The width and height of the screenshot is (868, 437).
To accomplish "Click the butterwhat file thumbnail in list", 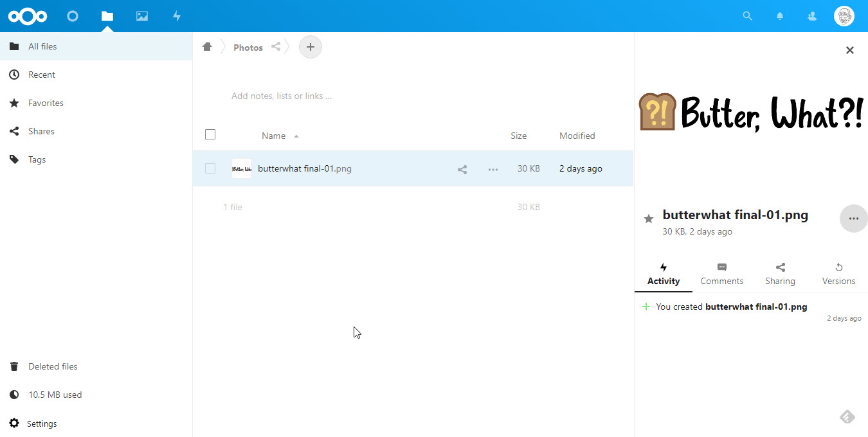I will pos(242,168).
